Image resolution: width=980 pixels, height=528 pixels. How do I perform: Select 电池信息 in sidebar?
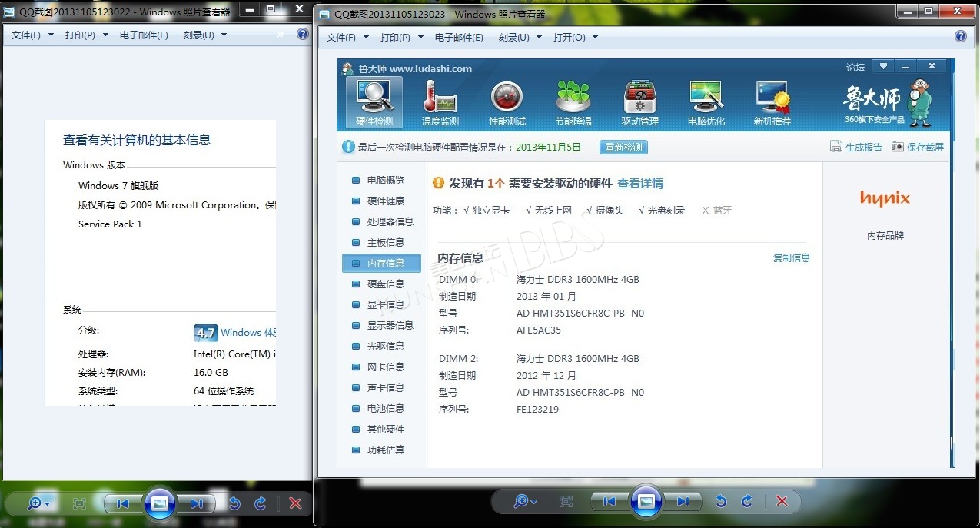tap(383, 408)
